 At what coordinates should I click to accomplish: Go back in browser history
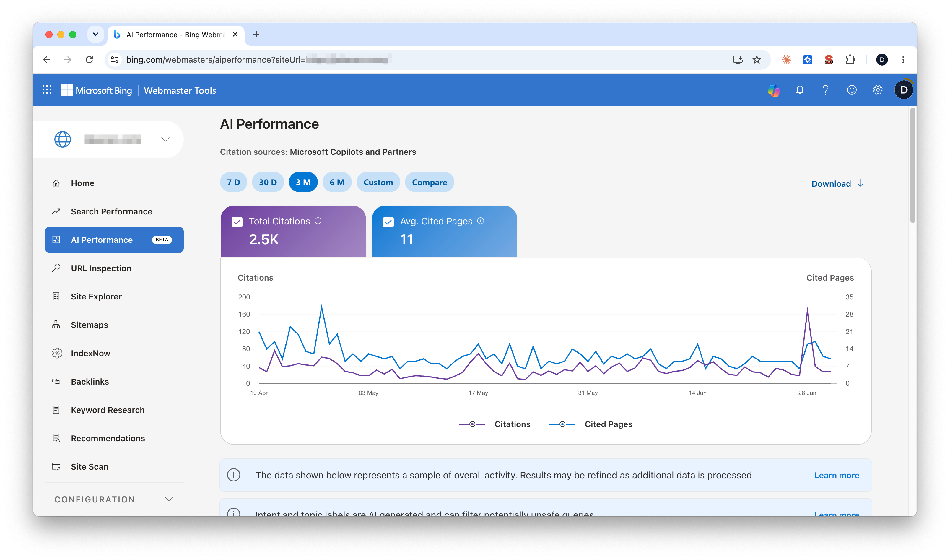coord(46,60)
